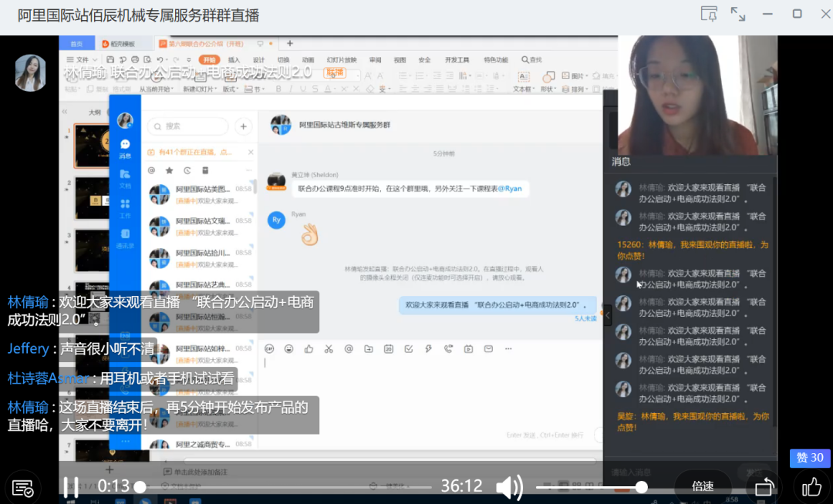
Task: Click the pin window icon in title bar
Action: [709, 15]
